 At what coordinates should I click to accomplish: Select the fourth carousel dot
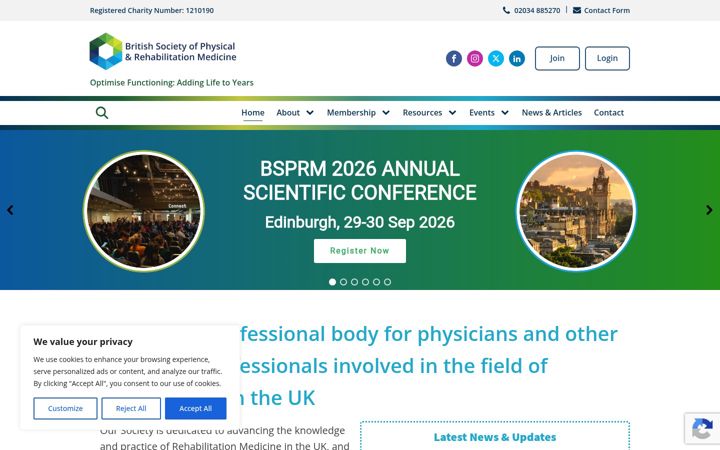coord(366,282)
